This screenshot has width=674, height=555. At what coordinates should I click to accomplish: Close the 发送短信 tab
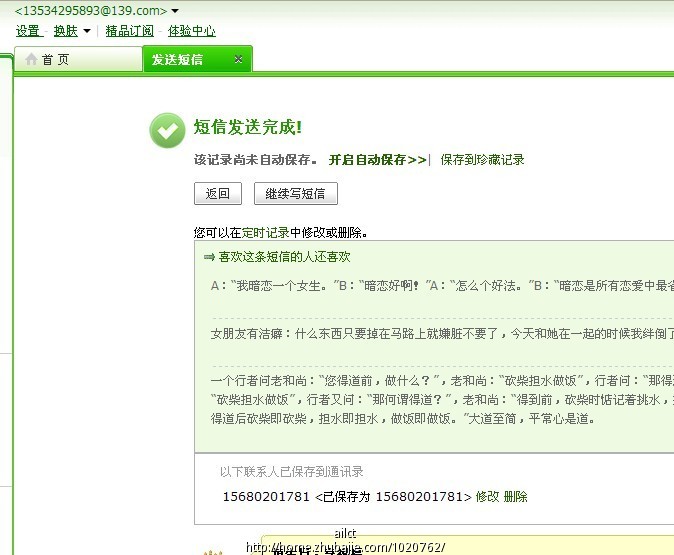click(x=238, y=59)
